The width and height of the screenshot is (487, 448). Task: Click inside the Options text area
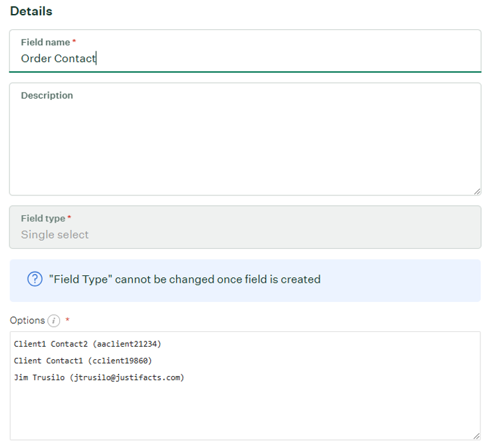tap(245, 385)
